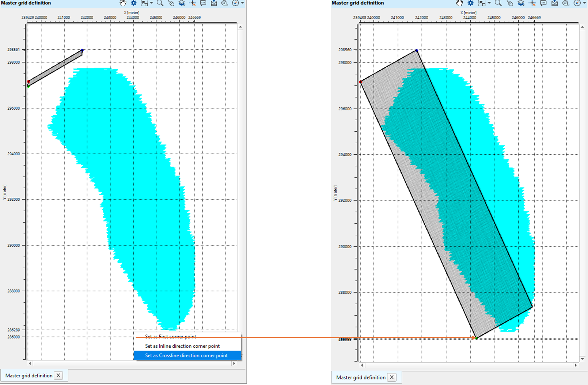Click the selection-box tool in right panel toolbar

482,3
